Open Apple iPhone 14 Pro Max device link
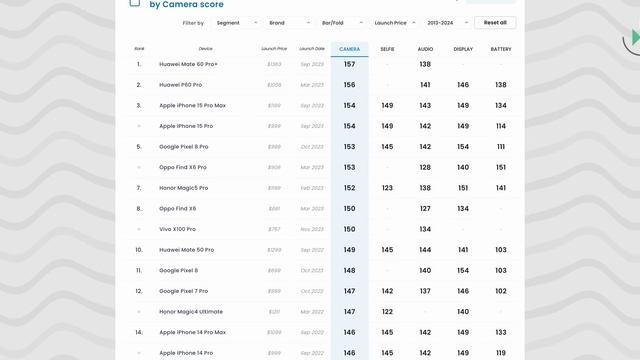This screenshot has width=640, height=360. tap(192, 332)
